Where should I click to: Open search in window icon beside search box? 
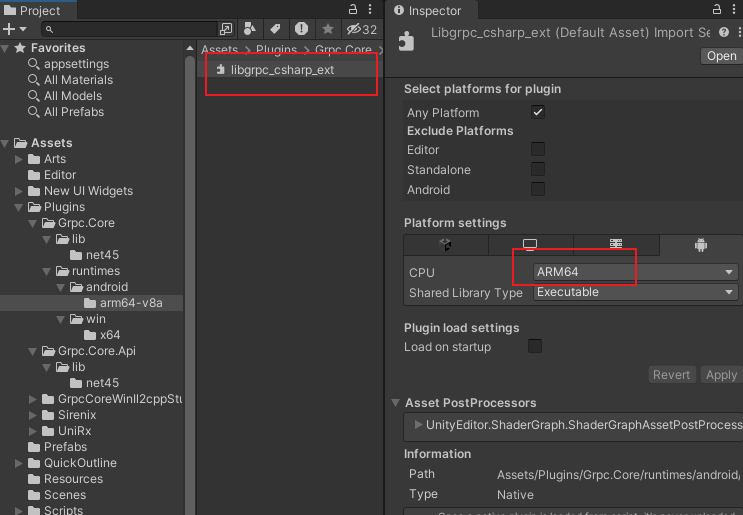coord(227,29)
